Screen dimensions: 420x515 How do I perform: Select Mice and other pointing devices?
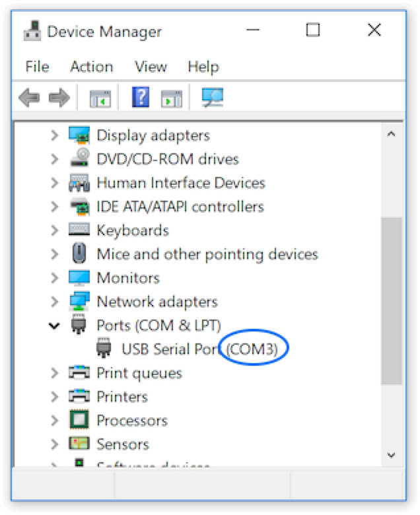[x=207, y=254]
